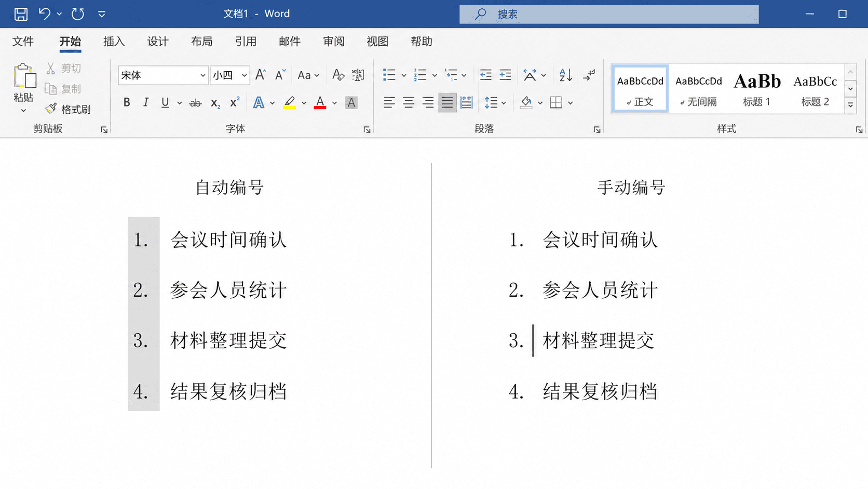Click the Shading paint bucket icon
Image resolution: width=868 pixels, height=489 pixels.
click(526, 103)
